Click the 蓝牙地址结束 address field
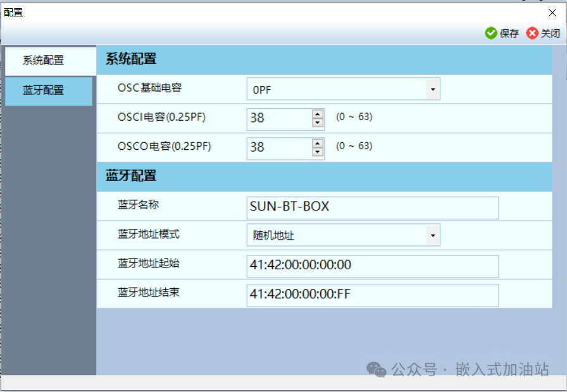 [372, 295]
